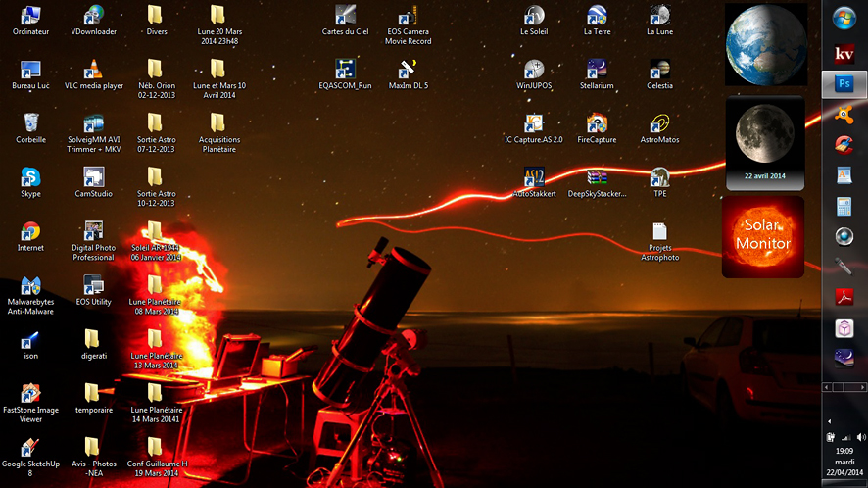This screenshot has height=488, width=868.
Task: Launch DeepSkyStacker shortcut
Action: (597, 182)
